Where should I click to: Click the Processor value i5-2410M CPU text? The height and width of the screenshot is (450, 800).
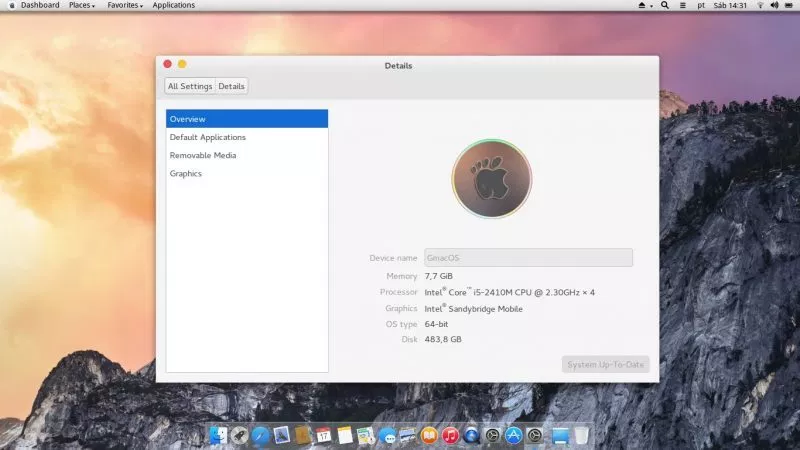(510, 292)
